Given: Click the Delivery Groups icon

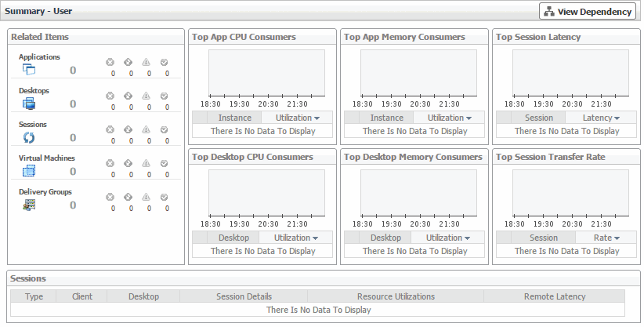Looking at the screenshot, I should [29, 205].
